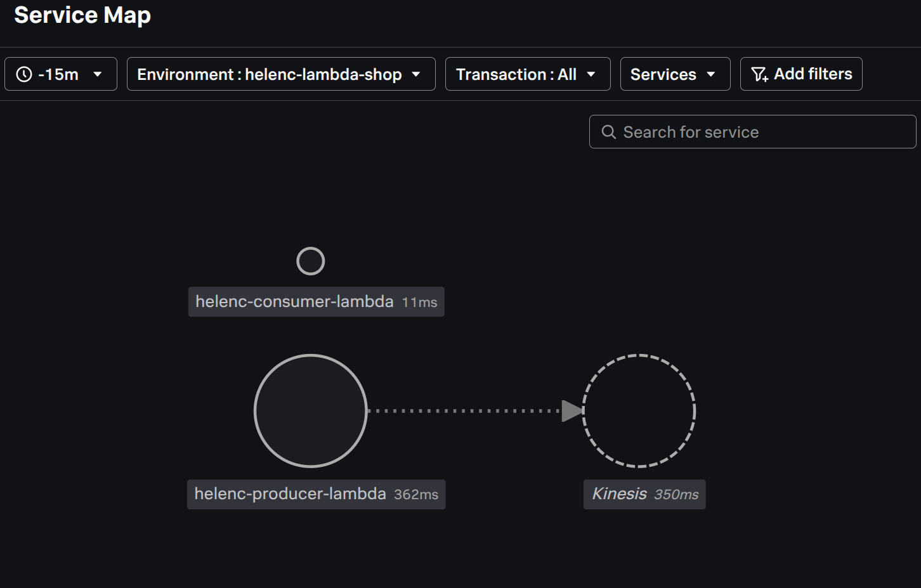Click the Service Map page title
This screenshot has height=588, width=921.
pos(82,15)
